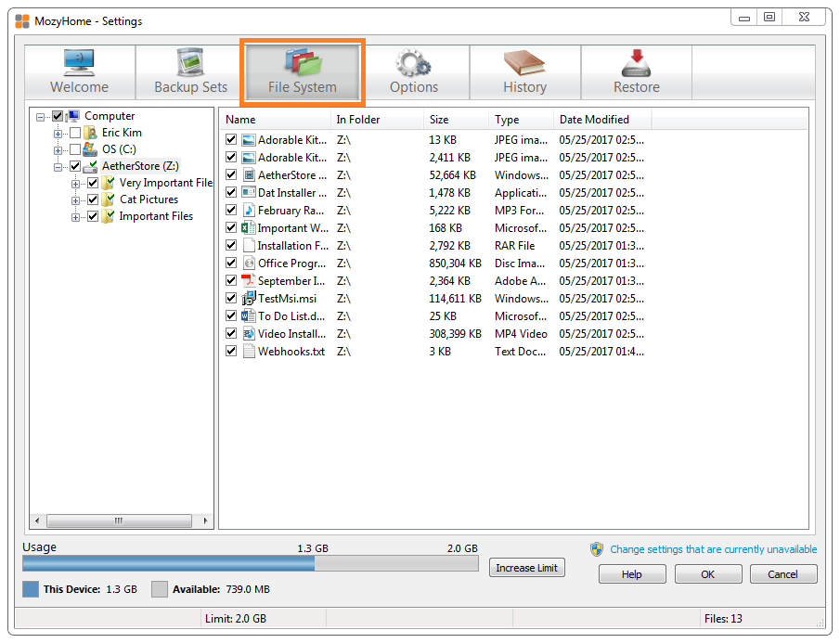
Task: Click the 2,411 KB Adorable Kit JPEG icon
Action: (249, 158)
